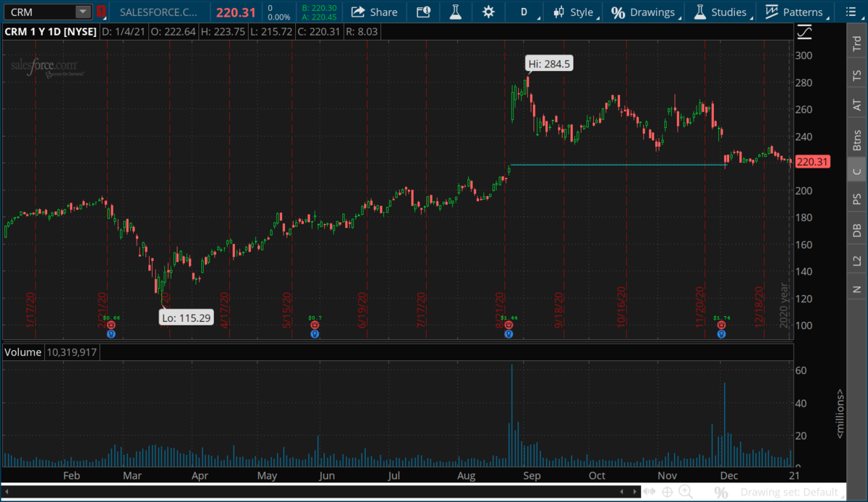Image resolution: width=868 pixels, height=502 pixels.
Task: Click the Share button
Action: point(374,12)
